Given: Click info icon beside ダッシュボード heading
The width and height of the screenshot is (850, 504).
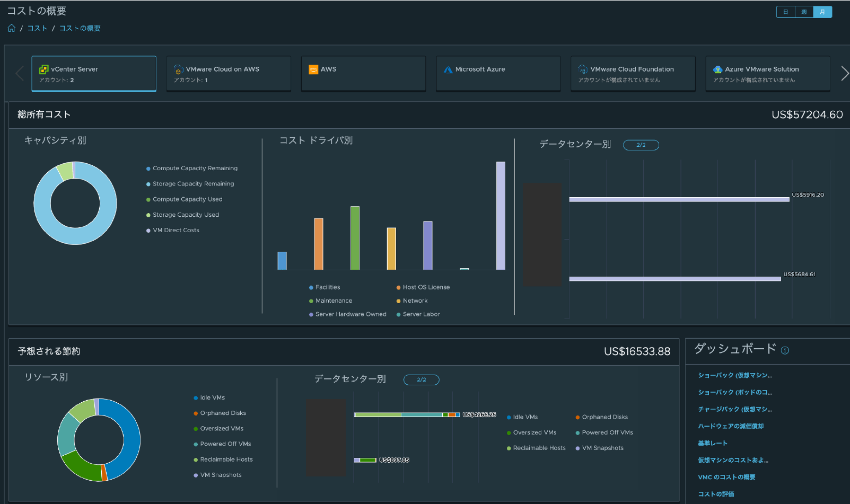Looking at the screenshot, I should [785, 350].
